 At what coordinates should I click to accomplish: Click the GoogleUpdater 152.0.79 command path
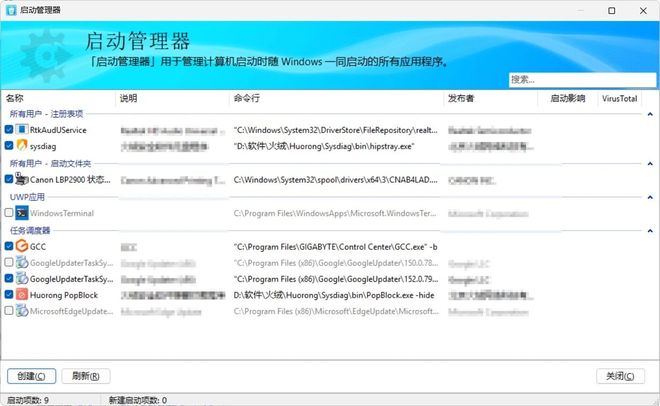[336, 279]
